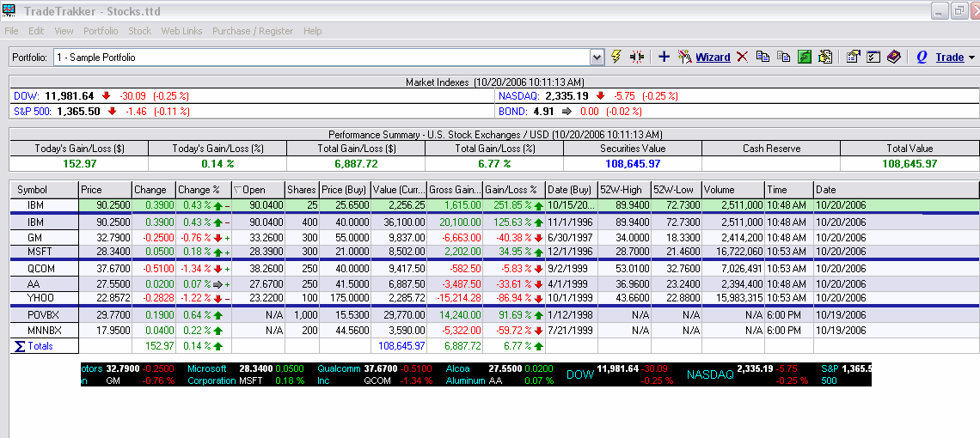
Task: Click the Totals sigma icon
Action: [19, 346]
